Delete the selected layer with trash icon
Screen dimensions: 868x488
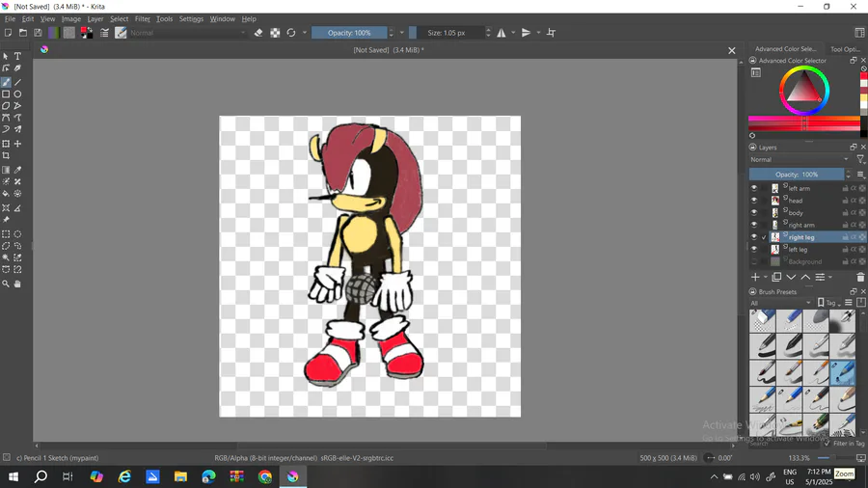860,277
